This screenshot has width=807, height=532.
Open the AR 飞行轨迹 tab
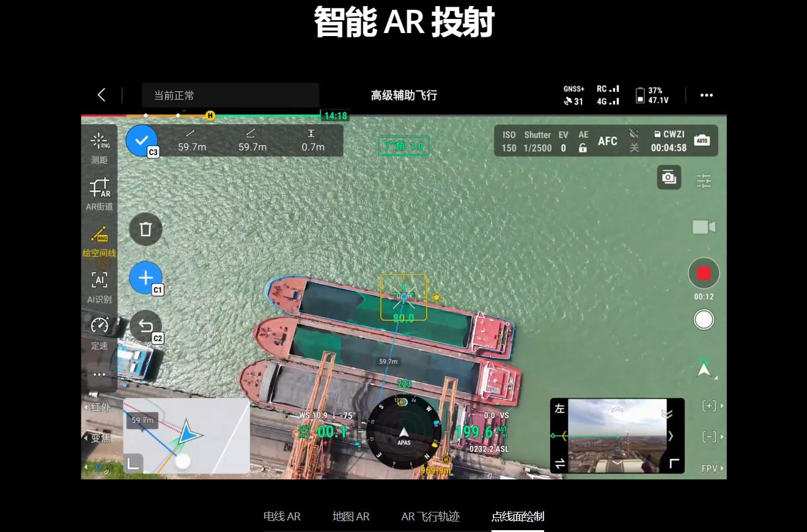pyautogui.click(x=430, y=517)
